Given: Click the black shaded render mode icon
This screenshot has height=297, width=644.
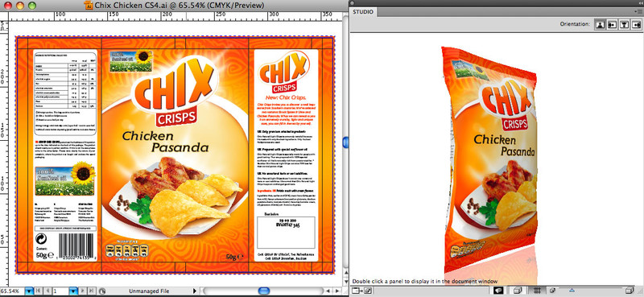Looking at the screenshot, I should pyautogui.click(x=498, y=291).
